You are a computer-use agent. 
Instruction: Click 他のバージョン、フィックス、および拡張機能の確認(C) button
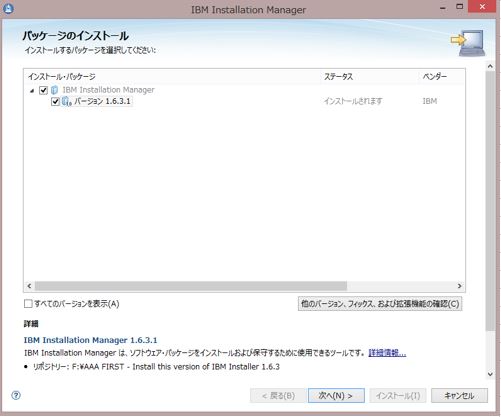pos(380,304)
